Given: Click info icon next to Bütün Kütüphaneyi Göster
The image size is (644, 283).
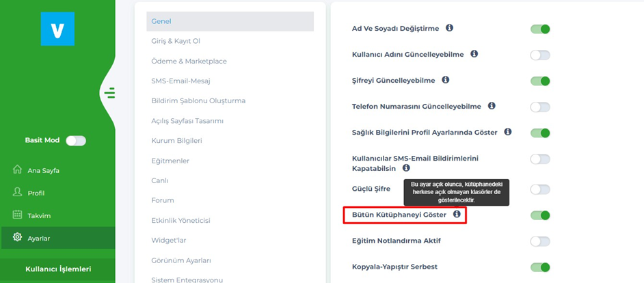Looking at the screenshot, I should coord(457,214).
